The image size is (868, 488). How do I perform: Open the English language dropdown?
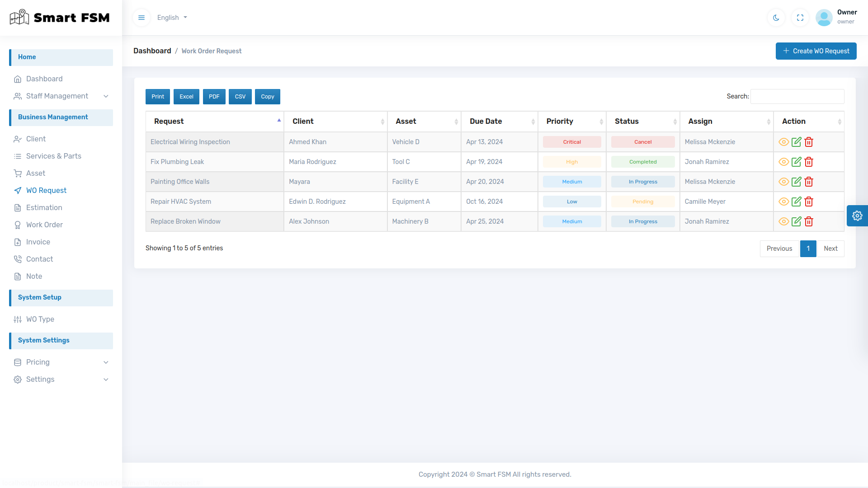pos(172,18)
